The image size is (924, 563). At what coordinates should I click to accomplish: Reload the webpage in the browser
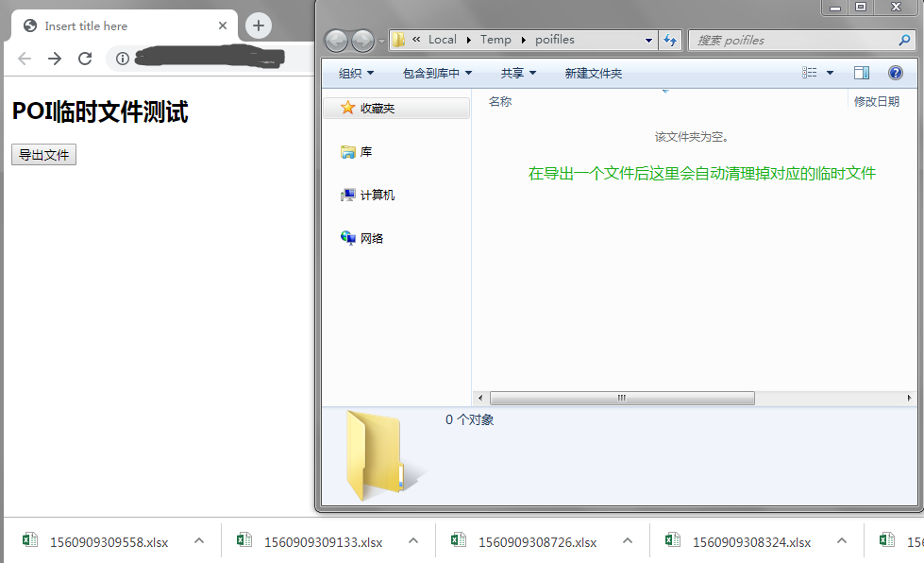click(84, 59)
